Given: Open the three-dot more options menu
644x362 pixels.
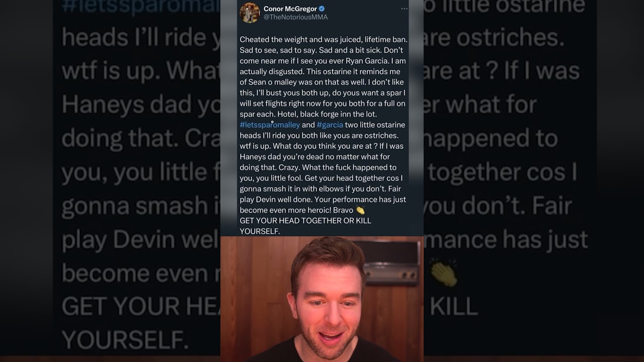Looking at the screenshot, I should point(404,9).
